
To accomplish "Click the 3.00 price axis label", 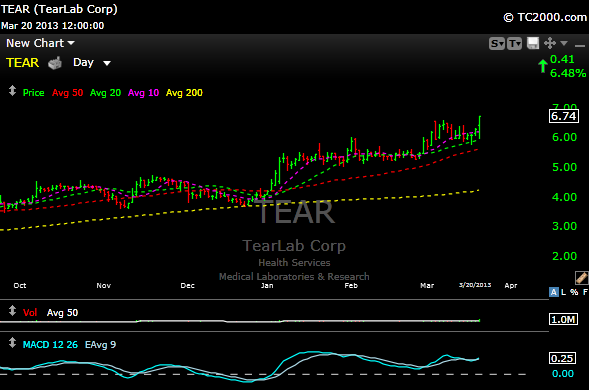I will (x=564, y=226).
